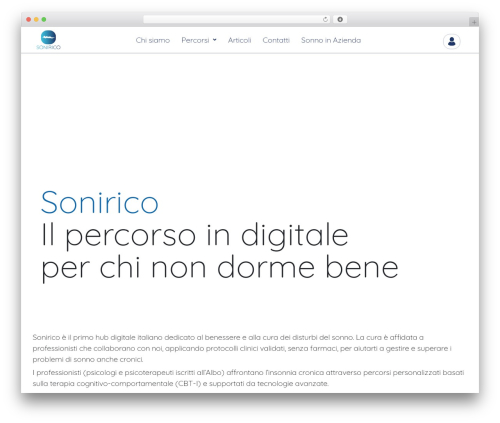Navigate to Sonno in Azienda
500x423 pixels.
(331, 40)
